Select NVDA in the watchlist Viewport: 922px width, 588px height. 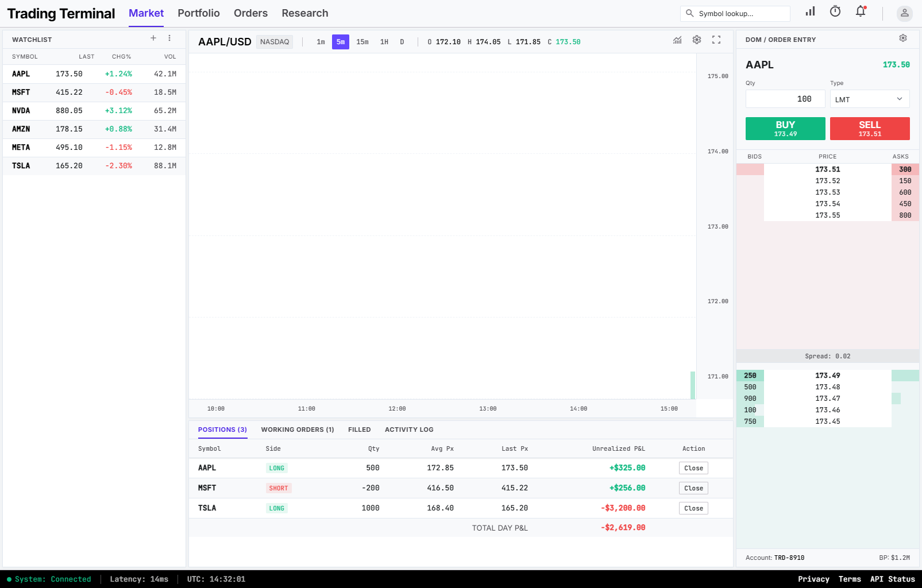[94, 111]
